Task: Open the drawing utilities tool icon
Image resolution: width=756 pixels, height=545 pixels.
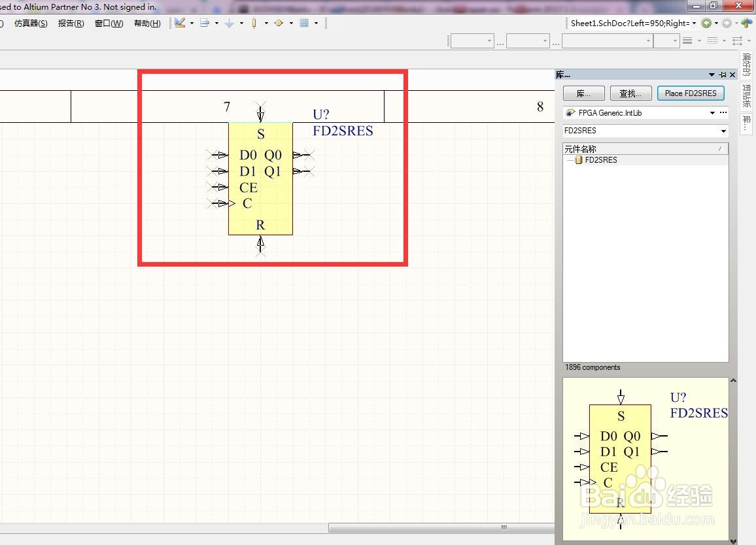Action: (x=180, y=23)
